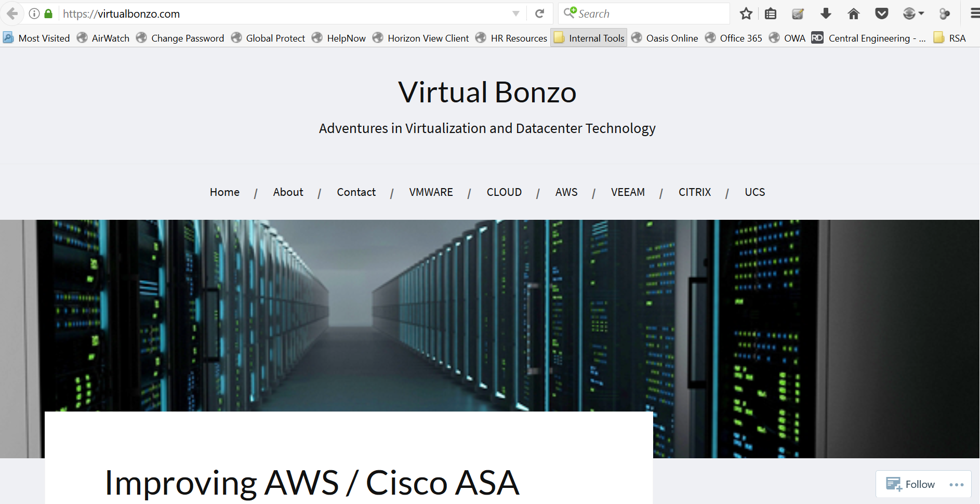Open the Internal Tools bookmarks folder
The height and width of the screenshot is (504, 980).
click(x=589, y=38)
